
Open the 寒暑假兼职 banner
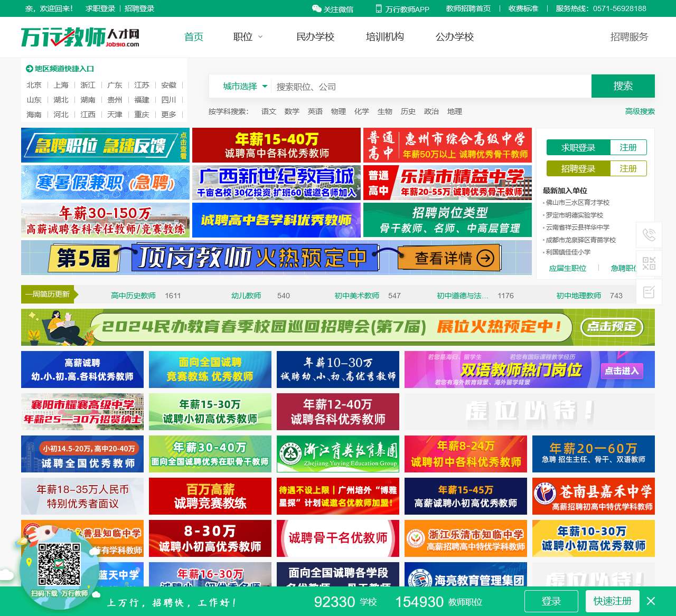(105, 183)
